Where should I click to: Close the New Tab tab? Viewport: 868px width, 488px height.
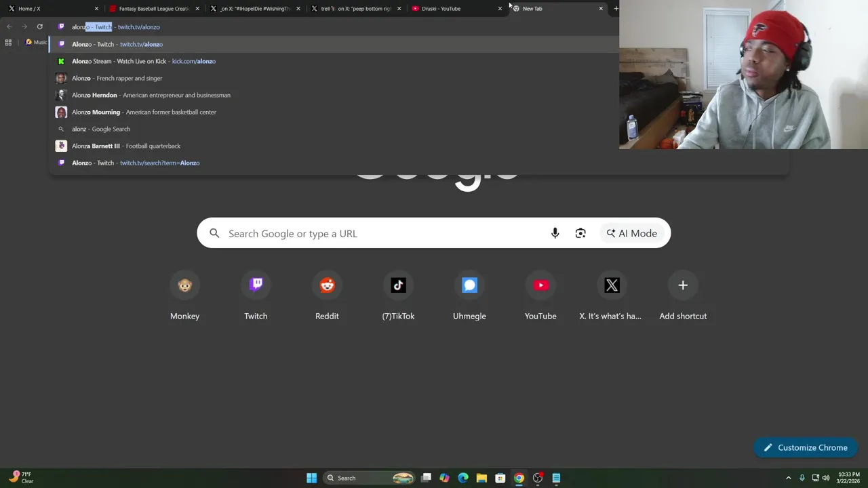tap(601, 9)
